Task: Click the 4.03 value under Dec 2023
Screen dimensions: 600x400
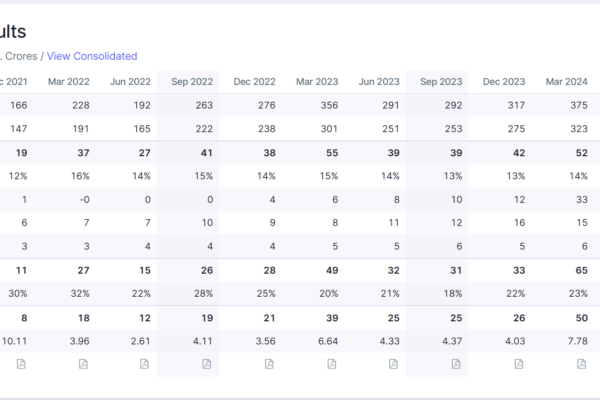Action: [515, 341]
